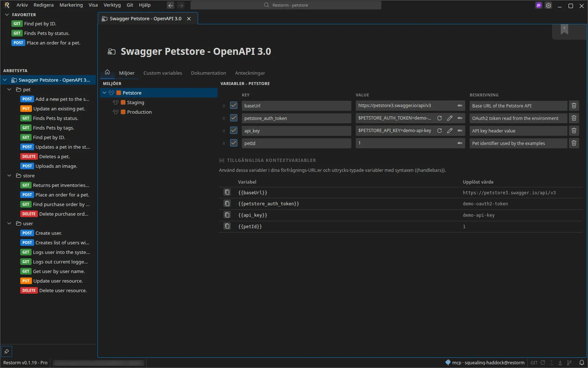Collapse the Petstore environment node
The width and height of the screenshot is (588, 368).
(x=104, y=93)
